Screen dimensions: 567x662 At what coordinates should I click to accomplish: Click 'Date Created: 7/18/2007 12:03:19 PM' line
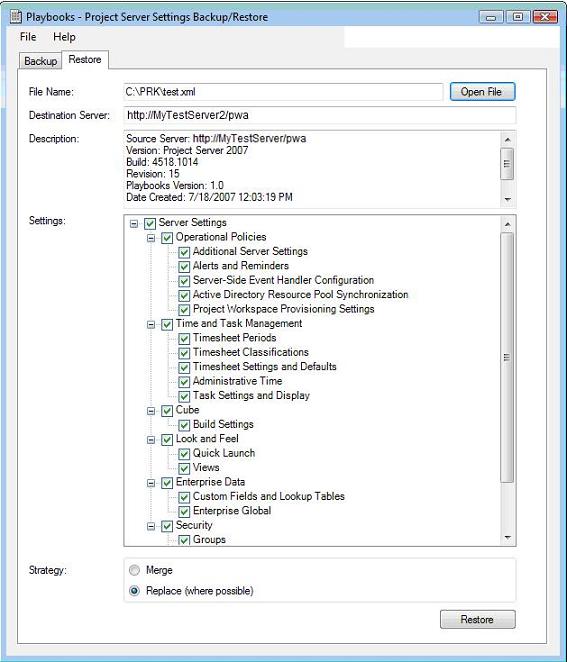click(209, 197)
